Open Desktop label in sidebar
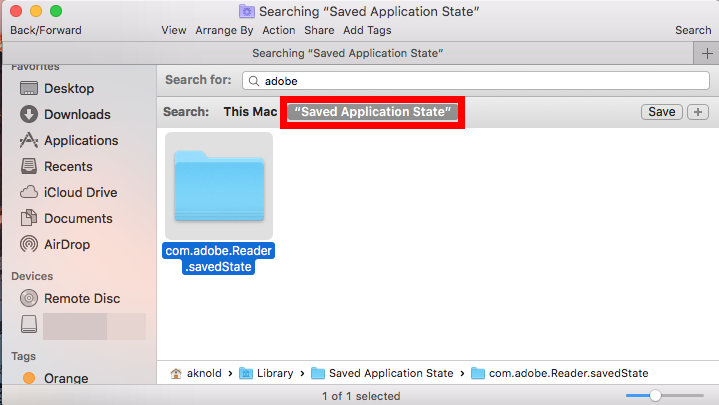This screenshot has height=405, width=719. (69, 89)
